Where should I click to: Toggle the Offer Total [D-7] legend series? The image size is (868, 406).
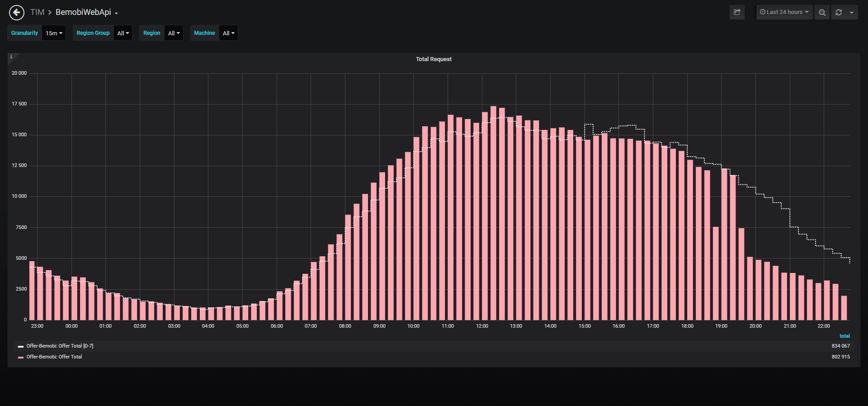pyautogui.click(x=60, y=346)
